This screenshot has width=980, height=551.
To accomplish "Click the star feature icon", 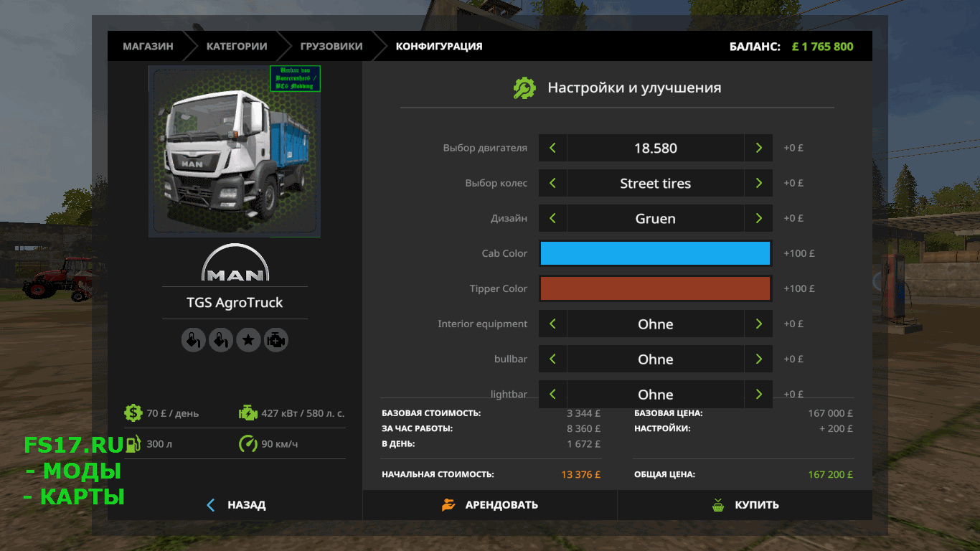I will point(248,340).
